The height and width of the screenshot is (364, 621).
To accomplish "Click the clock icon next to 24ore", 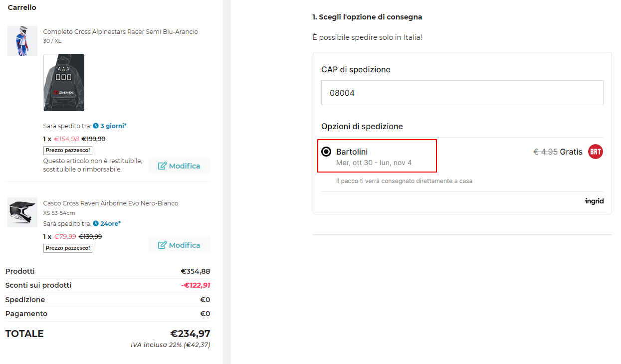I will (x=96, y=223).
